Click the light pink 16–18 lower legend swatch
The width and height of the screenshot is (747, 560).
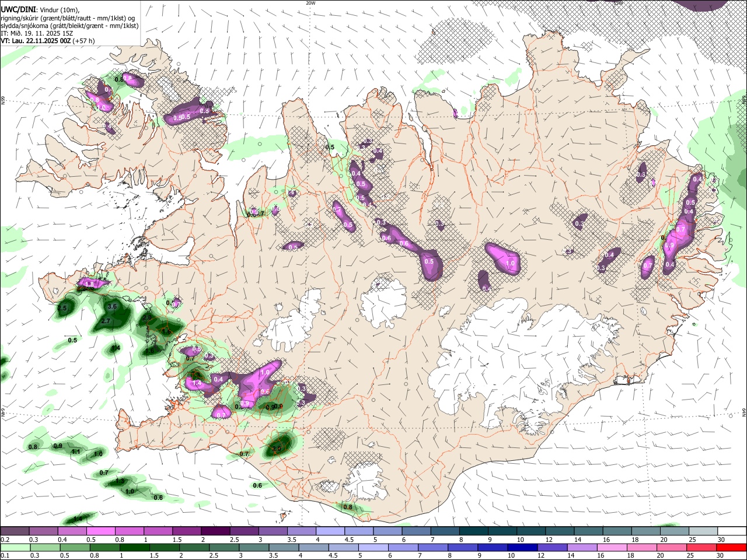tap(612, 548)
